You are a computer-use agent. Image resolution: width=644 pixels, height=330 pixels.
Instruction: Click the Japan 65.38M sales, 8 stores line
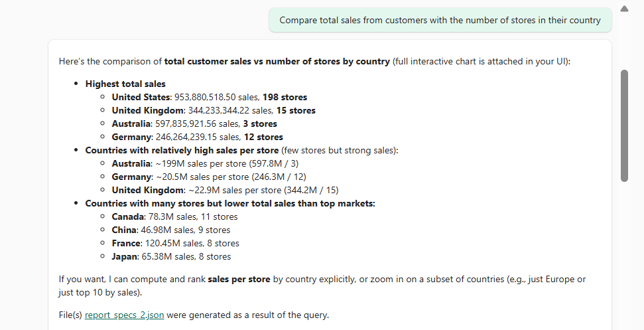click(171, 256)
